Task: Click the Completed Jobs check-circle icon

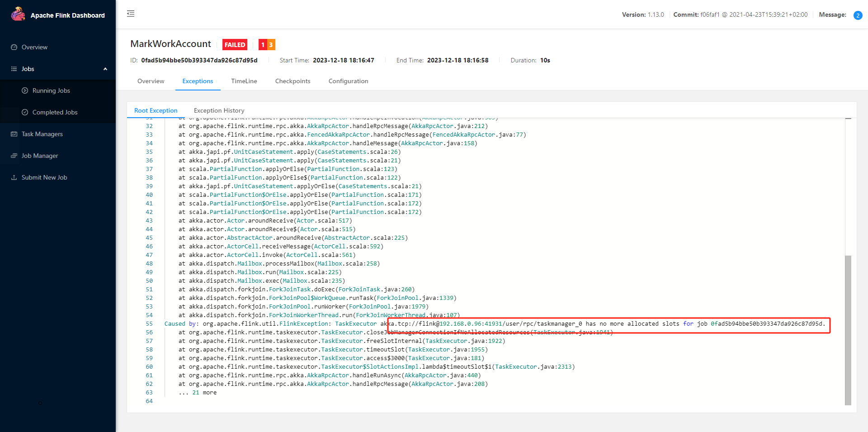Action: coord(25,112)
